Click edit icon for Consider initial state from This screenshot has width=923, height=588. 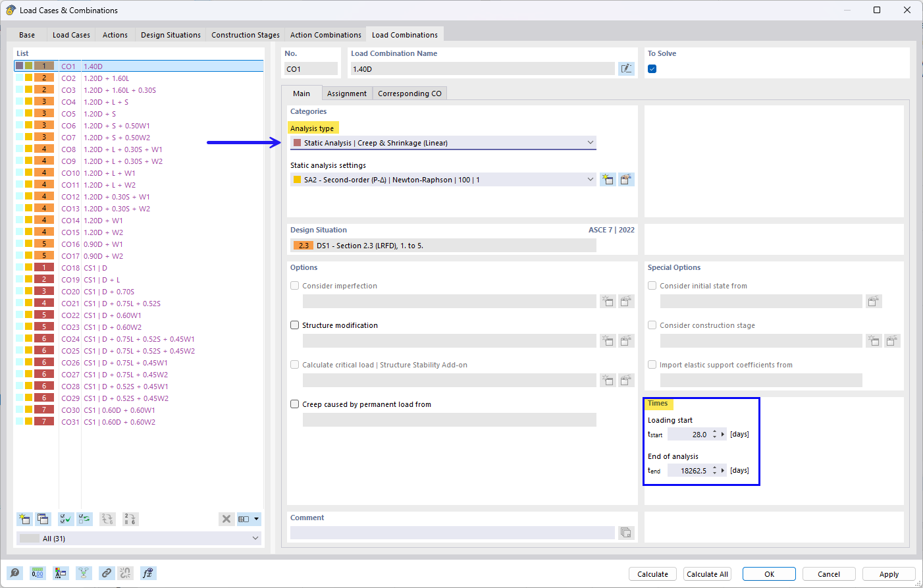tap(873, 301)
